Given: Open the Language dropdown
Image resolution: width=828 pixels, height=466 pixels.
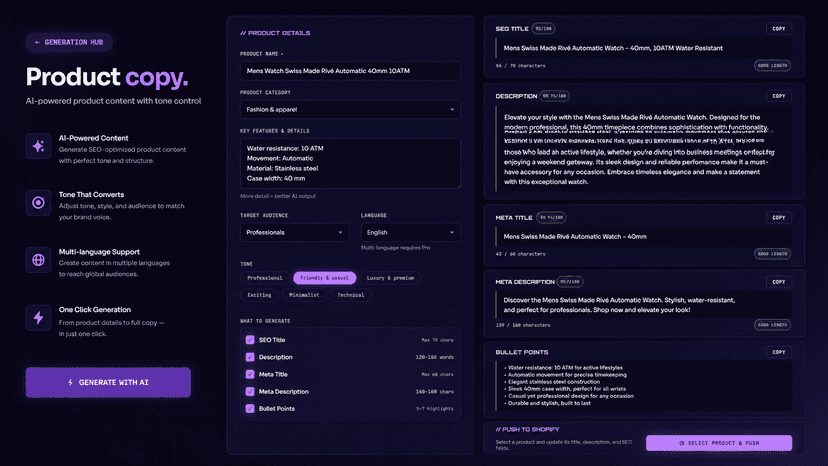Looking at the screenshot, I should pos(410,232).
